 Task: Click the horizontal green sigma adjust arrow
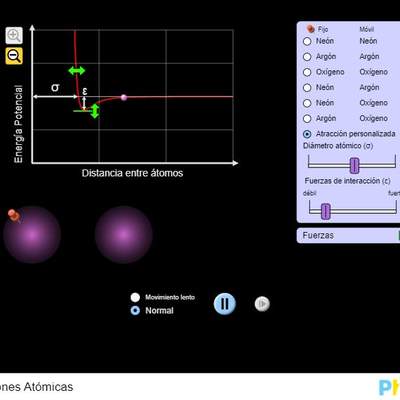77,71
